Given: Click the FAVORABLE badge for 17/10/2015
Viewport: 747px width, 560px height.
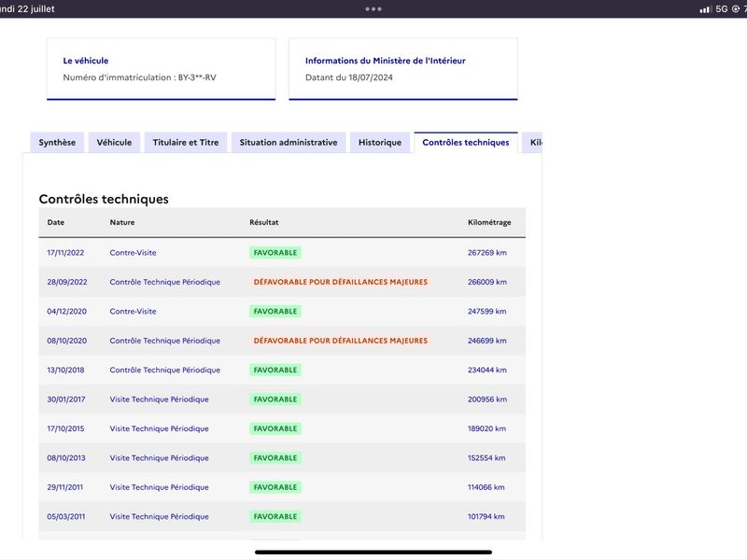Looking at the screenshot, I should (275, 428).
